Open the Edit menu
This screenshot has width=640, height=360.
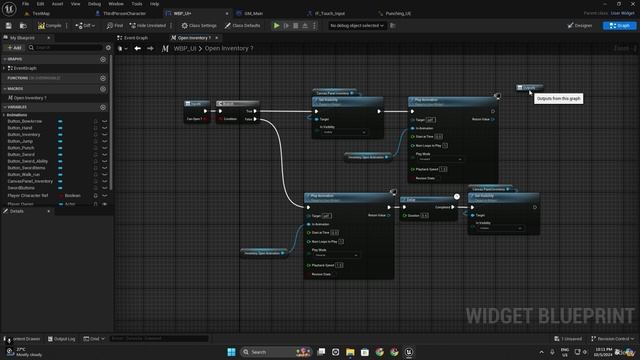pos(40,4)
